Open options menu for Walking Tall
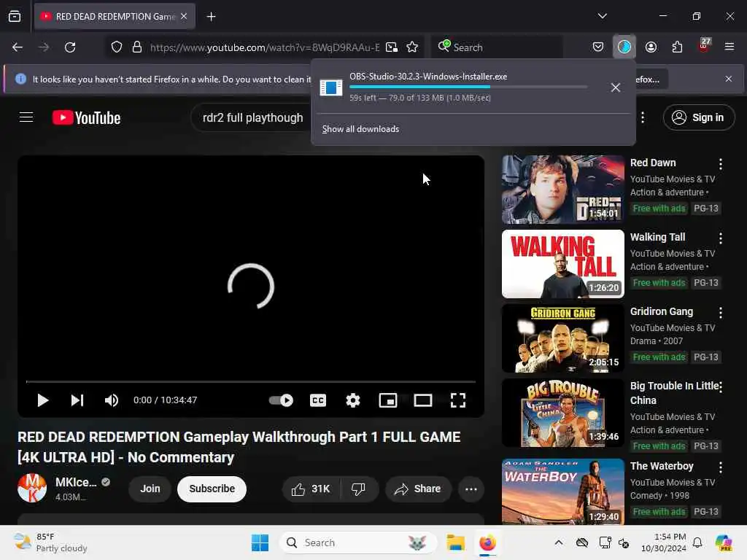The width and height of the screenshot is (747, 560). pos(720,238)
